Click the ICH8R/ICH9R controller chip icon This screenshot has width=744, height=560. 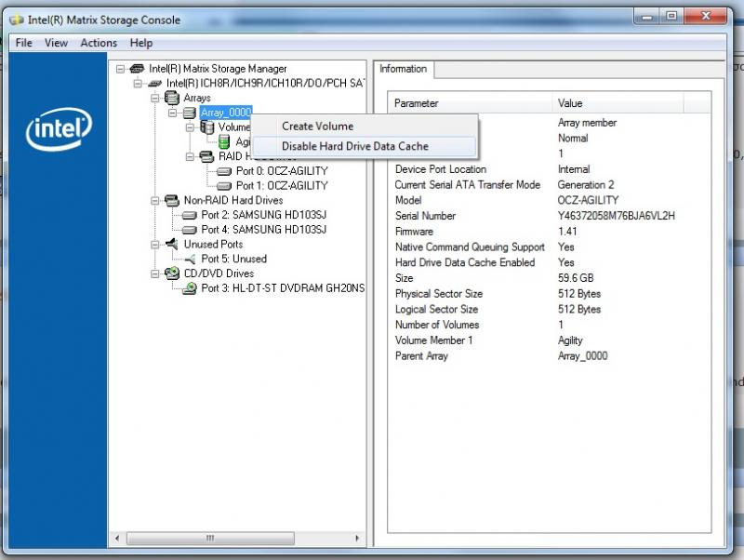(x=154, y=84)
